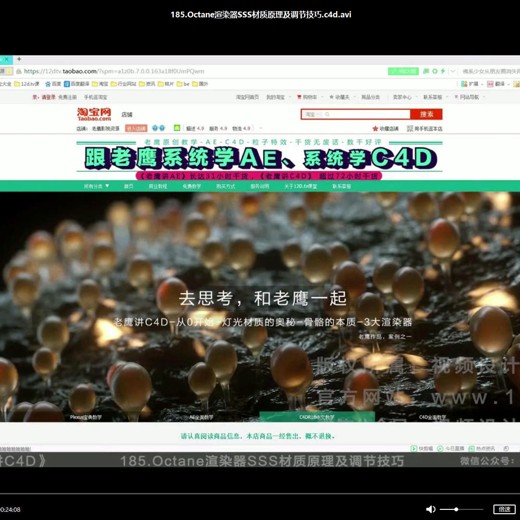Image resolution: width=520 pixels, height=520 pixels.
Task: Open the Baidu Translate bookmark
Action: [77, 84]
